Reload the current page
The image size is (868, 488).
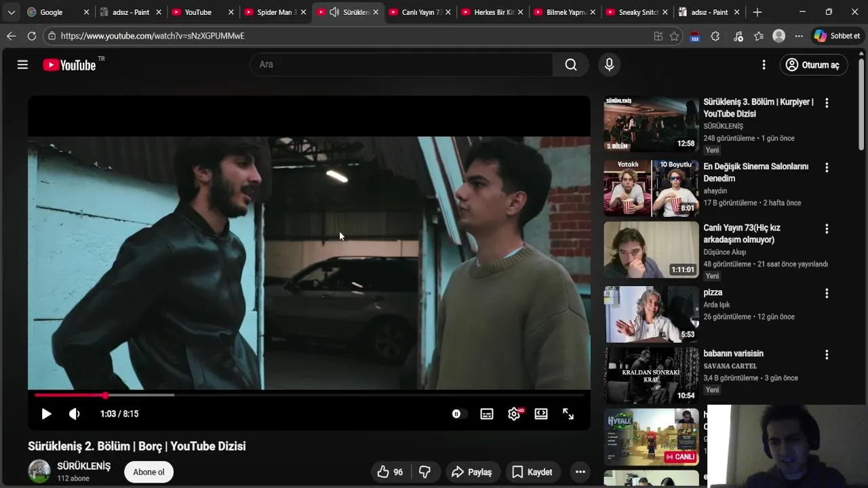(32, 36)
